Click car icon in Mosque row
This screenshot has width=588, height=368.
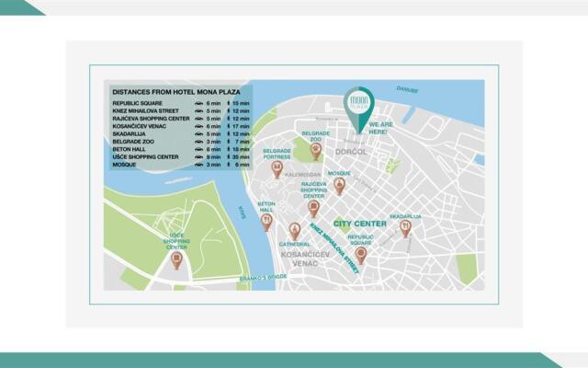pos(198,165)
